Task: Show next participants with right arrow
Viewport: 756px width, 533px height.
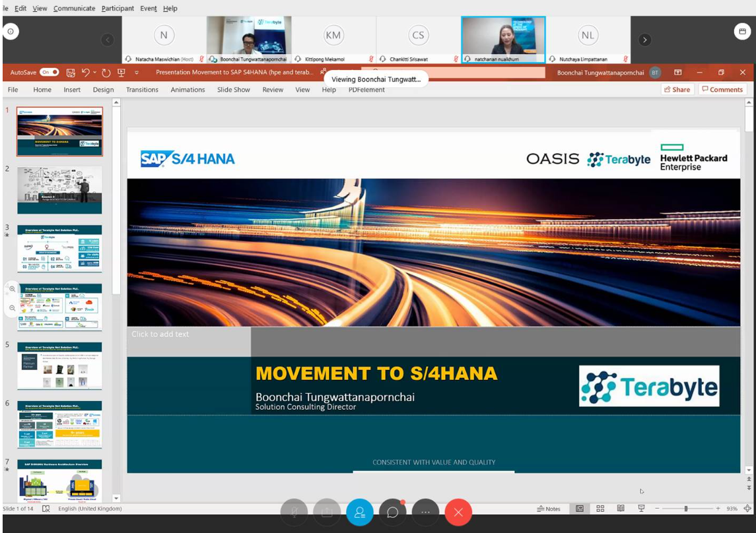Action: pos(645,40)
